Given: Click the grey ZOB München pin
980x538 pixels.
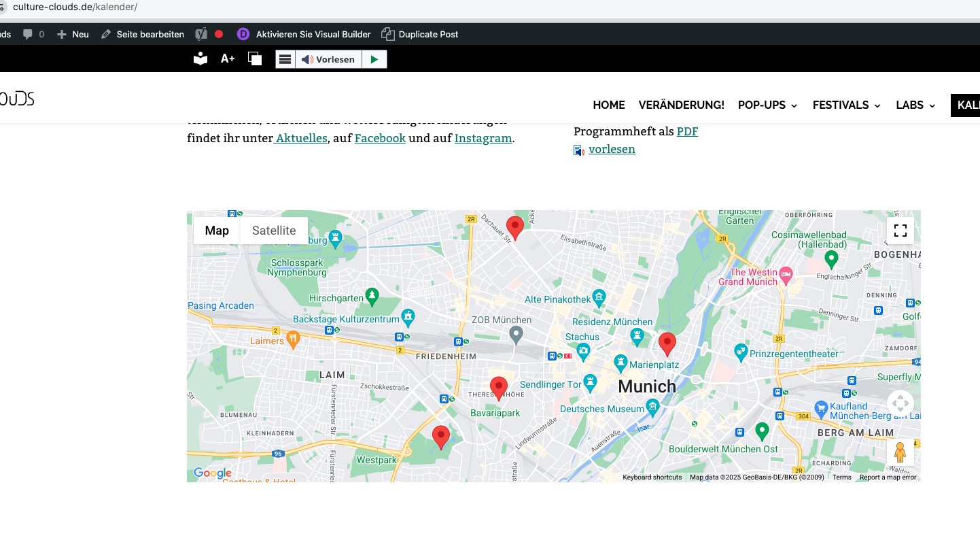Looking at the screenshot, I should (x=517, y=335).
